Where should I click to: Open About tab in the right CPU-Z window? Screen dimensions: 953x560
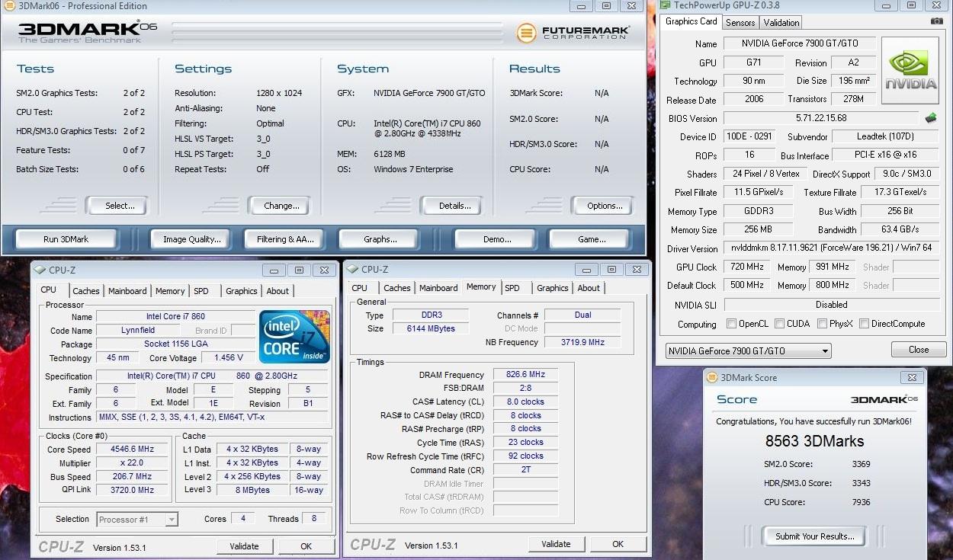point(589,288)
